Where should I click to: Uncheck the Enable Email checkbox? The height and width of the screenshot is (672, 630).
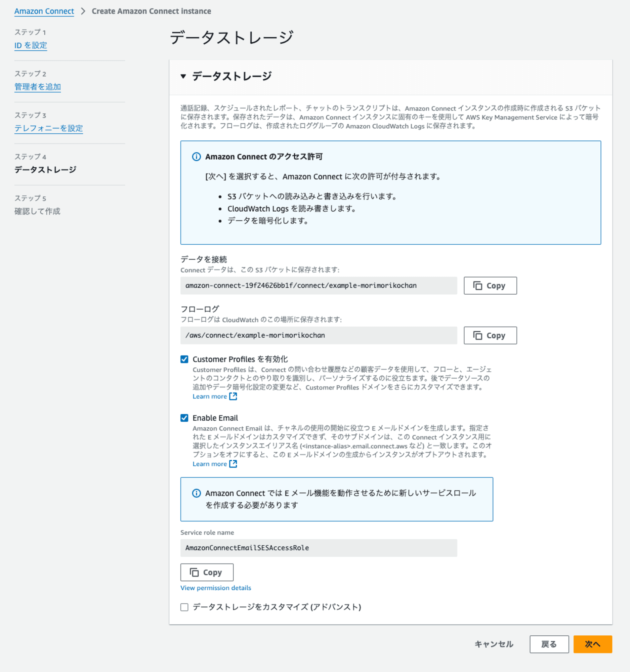184,418
